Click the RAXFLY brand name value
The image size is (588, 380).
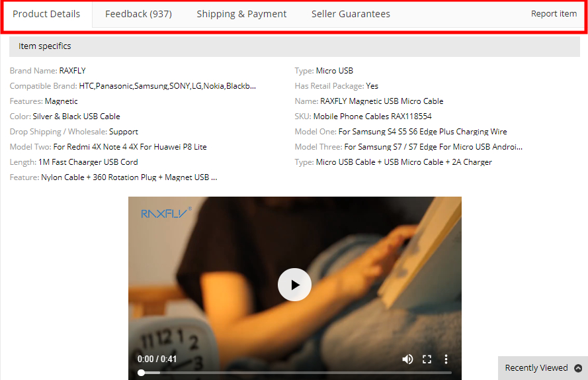point(72,71)
